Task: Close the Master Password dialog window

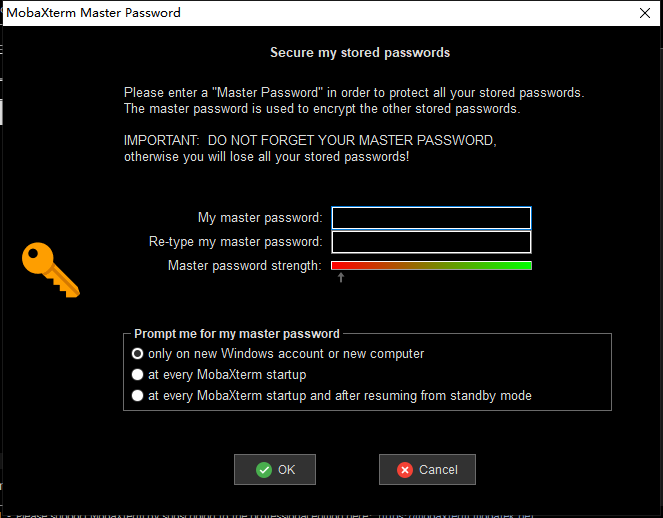Action: pos(645,13)
